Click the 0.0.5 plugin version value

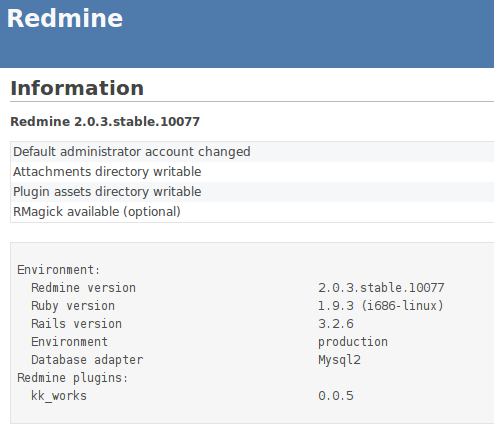336,396
